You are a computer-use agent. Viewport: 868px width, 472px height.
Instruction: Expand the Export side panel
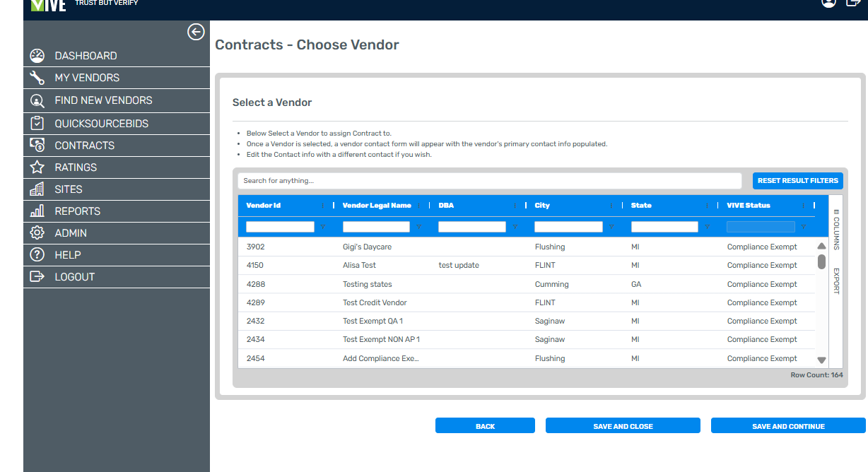(835, 281)
